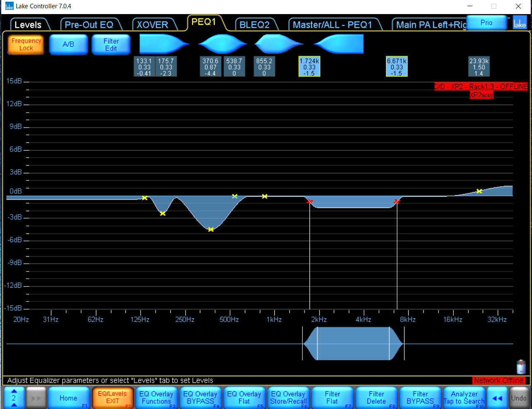532x409 pixels.
Task: Click the Home button
Action: (x=68, y=398)
